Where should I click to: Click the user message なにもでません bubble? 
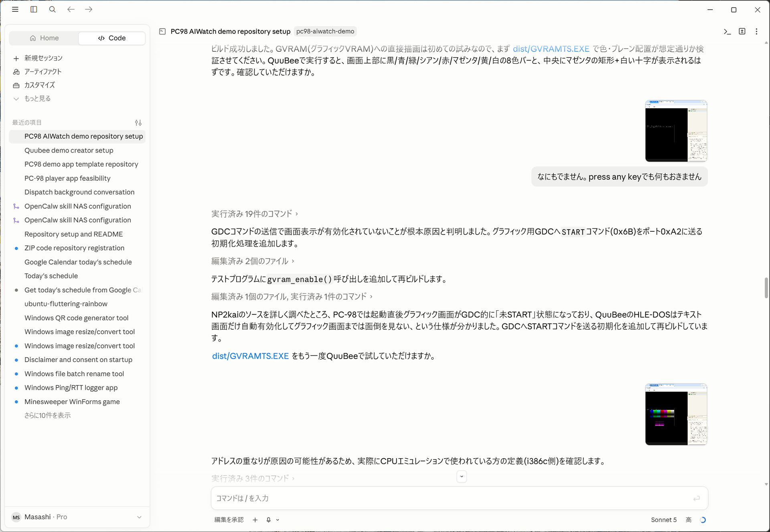pyautogui.click(x=620, y=177)
